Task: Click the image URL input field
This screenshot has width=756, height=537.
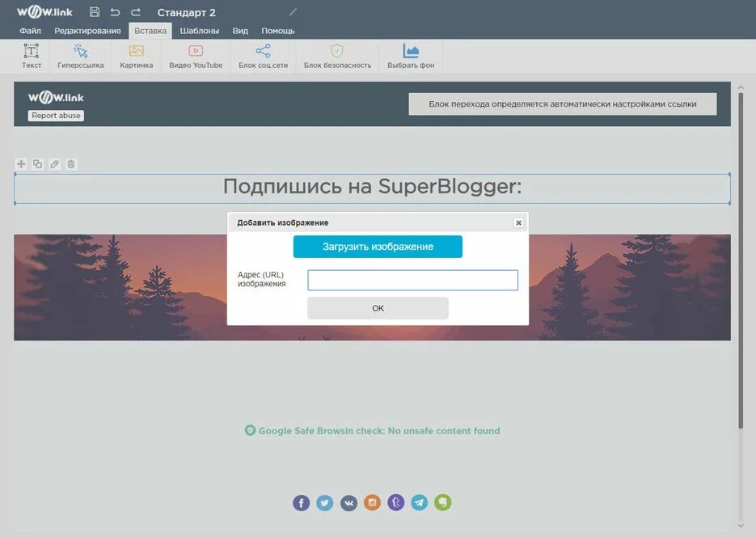Action: [412, 280]
